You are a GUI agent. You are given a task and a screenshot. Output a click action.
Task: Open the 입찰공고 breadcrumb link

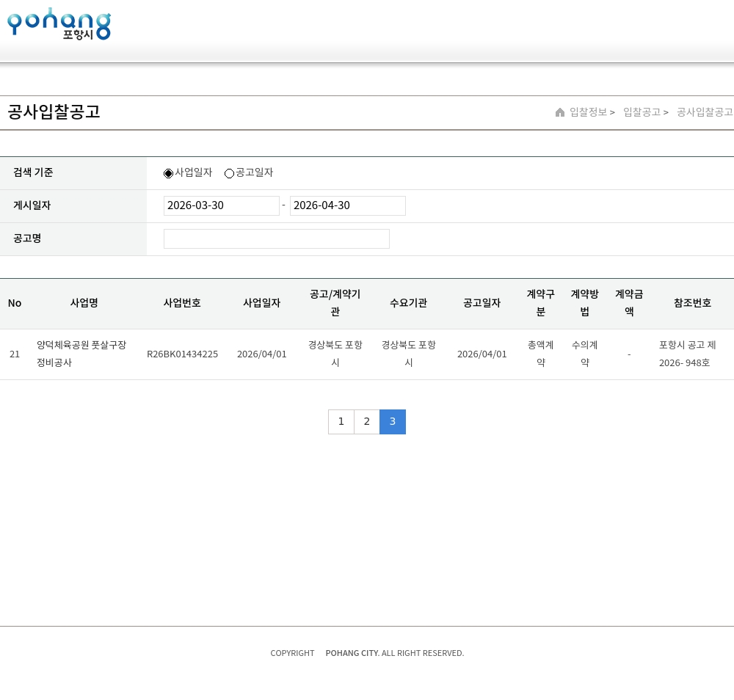pos(642,112)
